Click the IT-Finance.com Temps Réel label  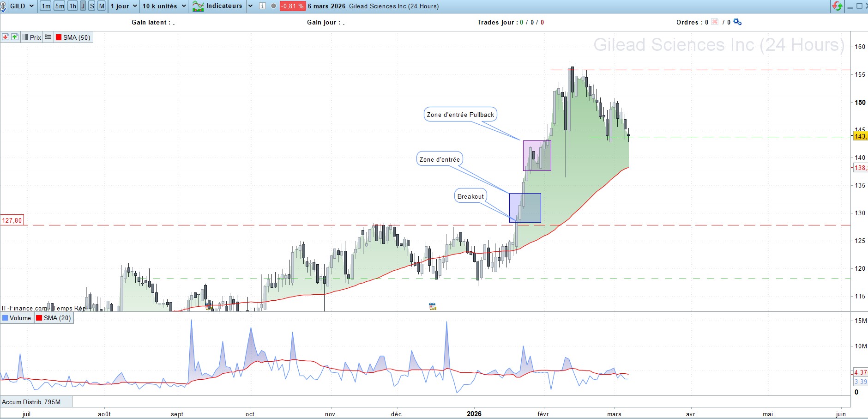coord(44,308)
